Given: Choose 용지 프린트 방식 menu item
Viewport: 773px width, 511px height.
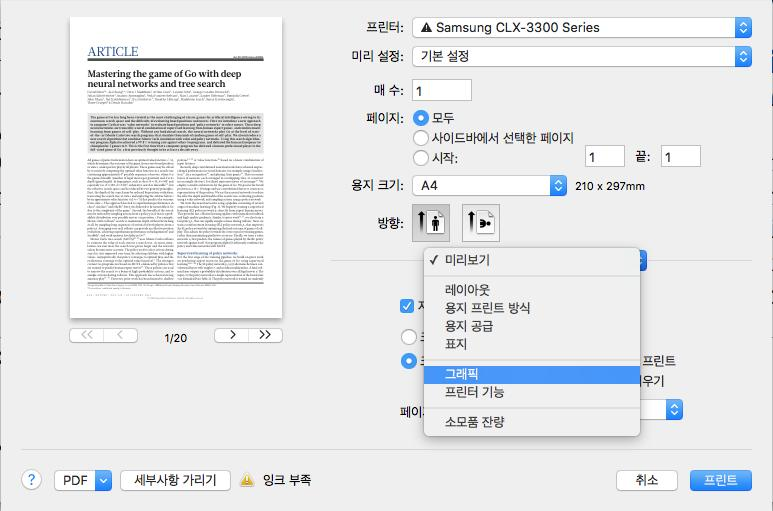Looking at the screenshot, I should click(x=531, y=308).
